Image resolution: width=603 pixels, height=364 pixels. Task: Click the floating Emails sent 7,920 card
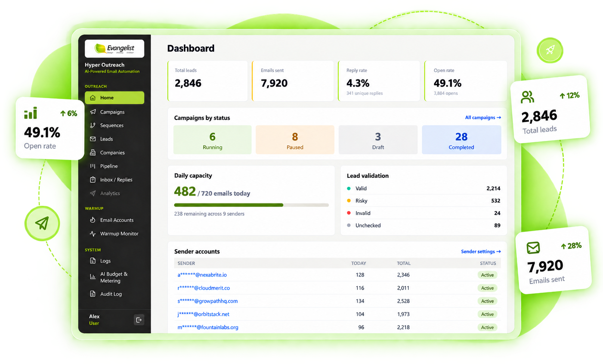[554, 260]
